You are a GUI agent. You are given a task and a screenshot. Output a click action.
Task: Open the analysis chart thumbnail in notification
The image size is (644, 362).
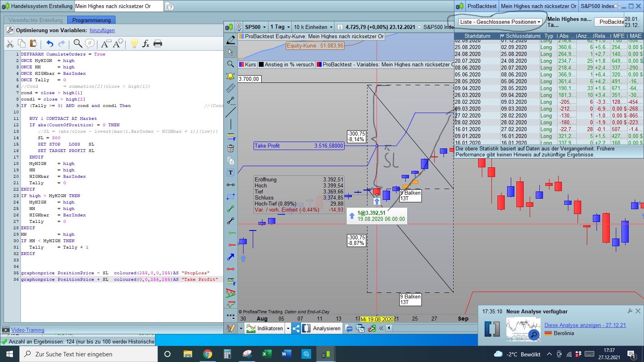pyautogui.click(x=523, y=329)
